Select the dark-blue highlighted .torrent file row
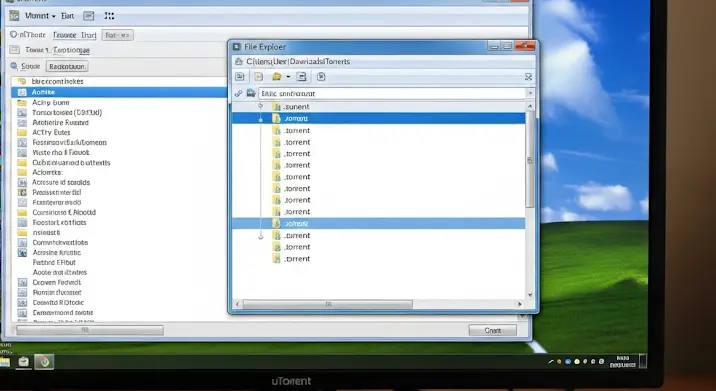The image size is (716, 391). tap(379, 118)
